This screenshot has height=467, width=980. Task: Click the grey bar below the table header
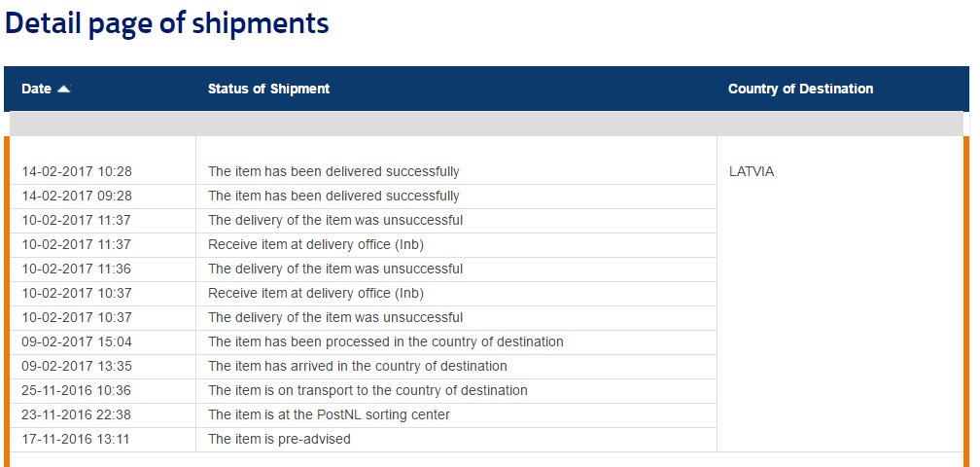click(486, 124)
